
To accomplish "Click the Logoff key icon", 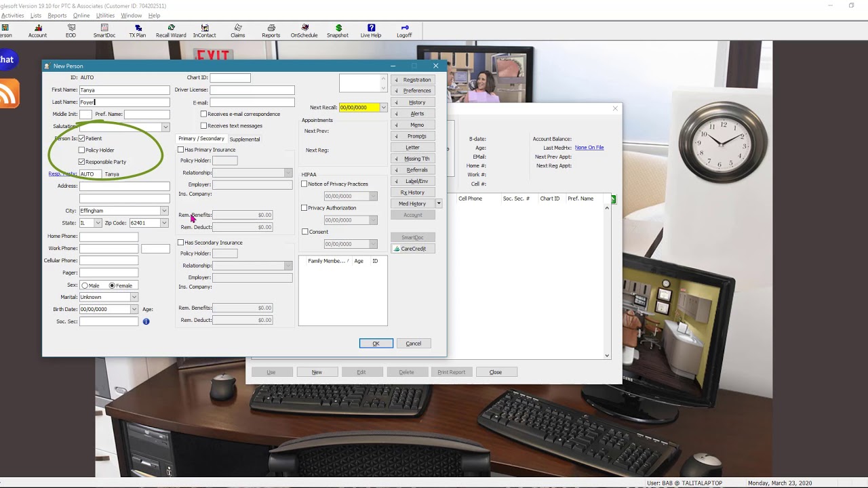I will tap(404, 31).
